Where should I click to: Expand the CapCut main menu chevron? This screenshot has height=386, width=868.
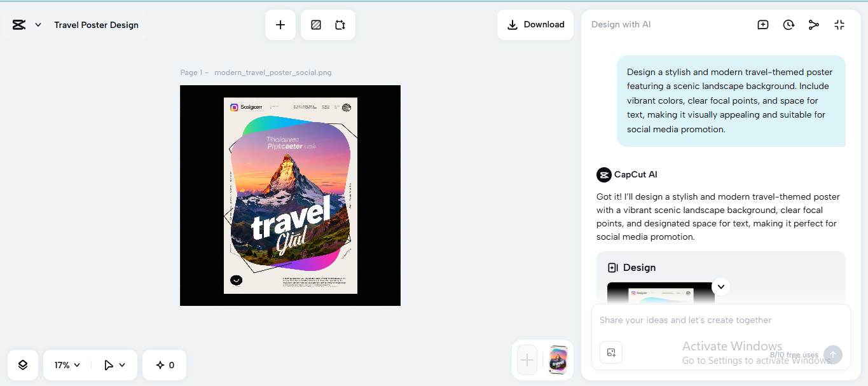[38, 25]
